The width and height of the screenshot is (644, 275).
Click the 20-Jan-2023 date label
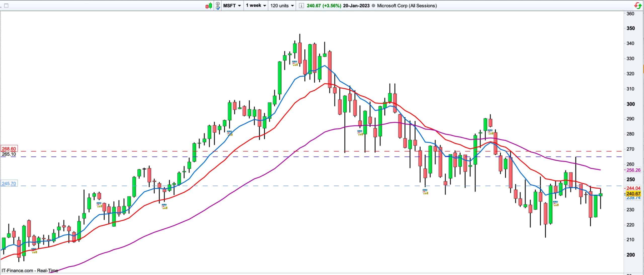(x=356, y=6)
